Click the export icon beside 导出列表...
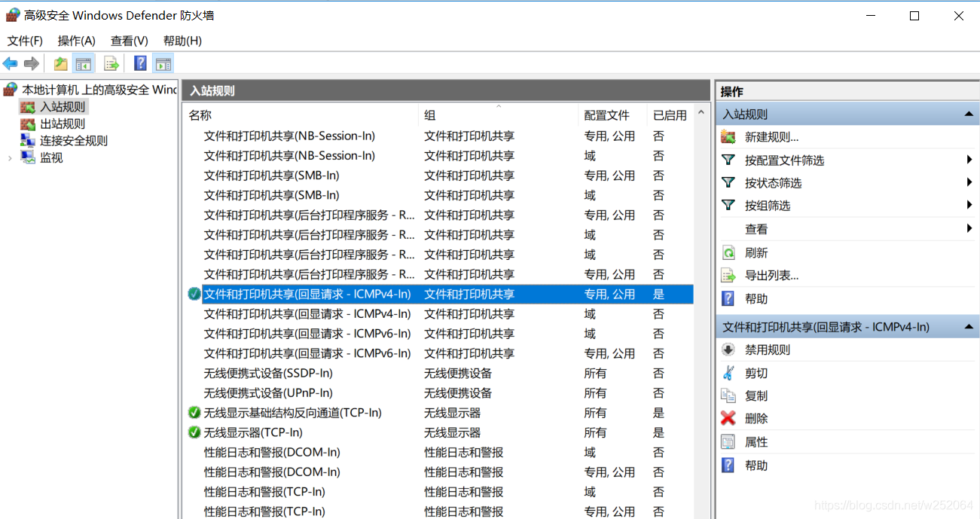 (728, 275)
